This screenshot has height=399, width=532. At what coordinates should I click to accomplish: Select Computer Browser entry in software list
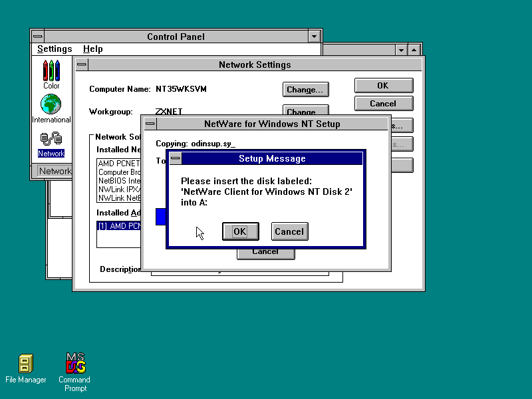(x=119, y=172)
